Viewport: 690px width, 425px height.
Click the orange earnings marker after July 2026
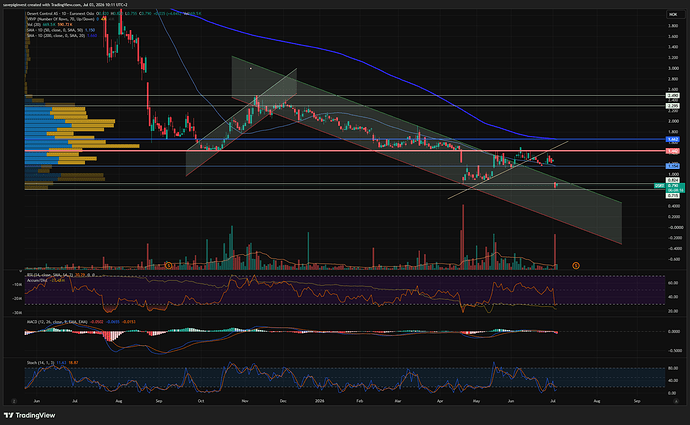(576, 265)
